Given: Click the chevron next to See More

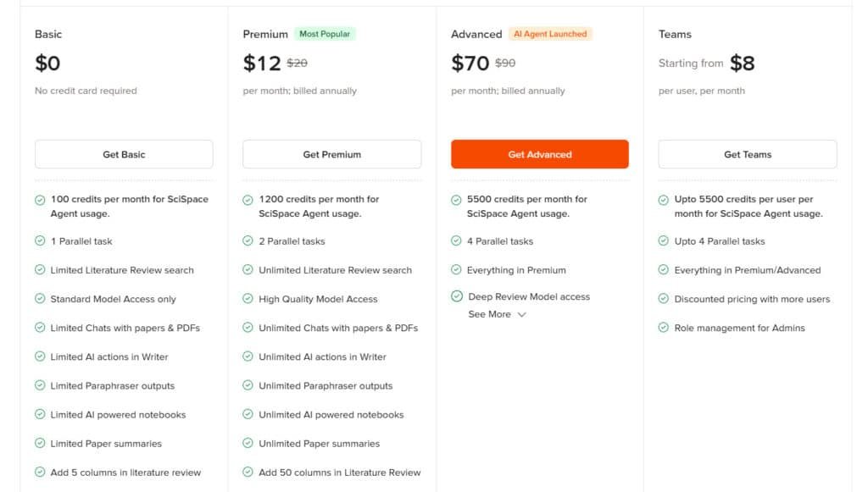Looking at the screenshot, I should pos(521,314).
